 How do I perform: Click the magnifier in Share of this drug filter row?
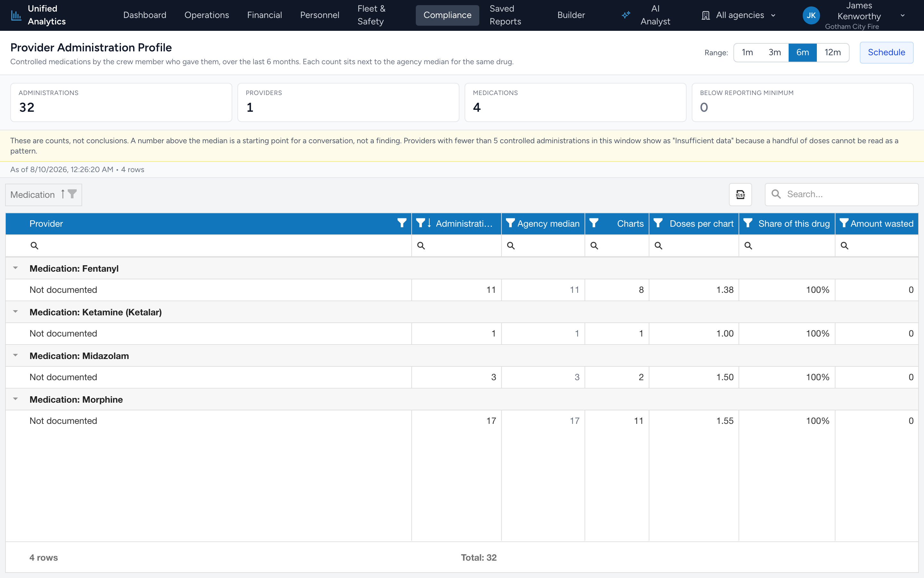[x=749, y=245]
